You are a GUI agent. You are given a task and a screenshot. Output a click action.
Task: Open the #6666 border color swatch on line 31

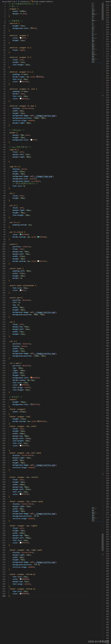pos(37,77)
